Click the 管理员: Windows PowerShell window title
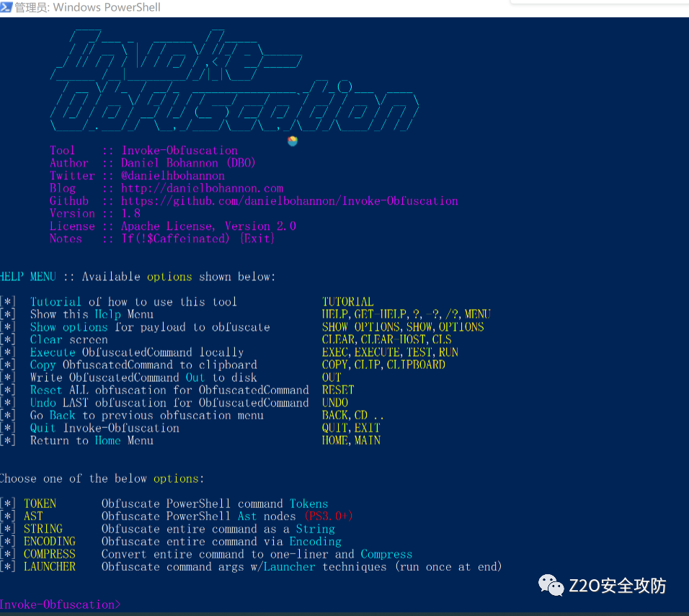The height and width of the screenshot is (616, 689). pos(87,7)
